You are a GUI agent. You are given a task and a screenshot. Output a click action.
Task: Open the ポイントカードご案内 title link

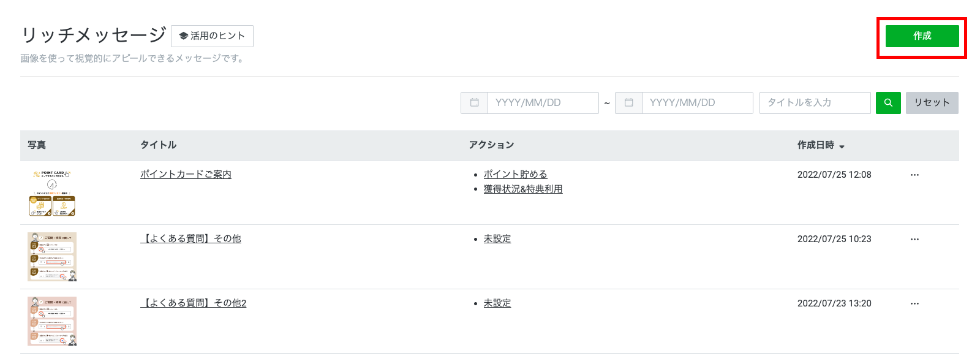click(x=186, y=175)
